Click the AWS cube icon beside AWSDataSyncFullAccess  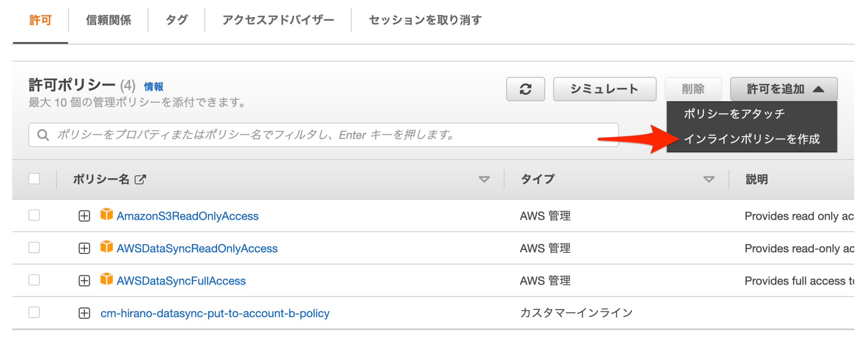coord(106,280)
